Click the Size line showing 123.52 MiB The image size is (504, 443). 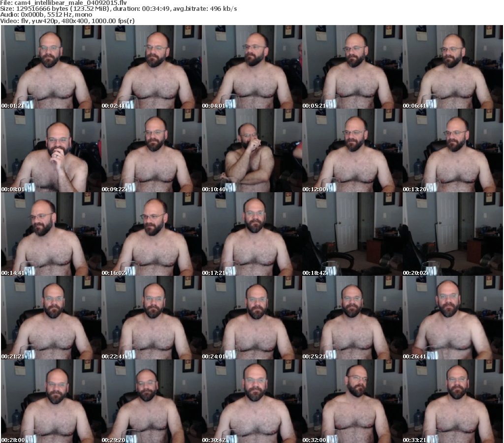click(x=119, y=9)
